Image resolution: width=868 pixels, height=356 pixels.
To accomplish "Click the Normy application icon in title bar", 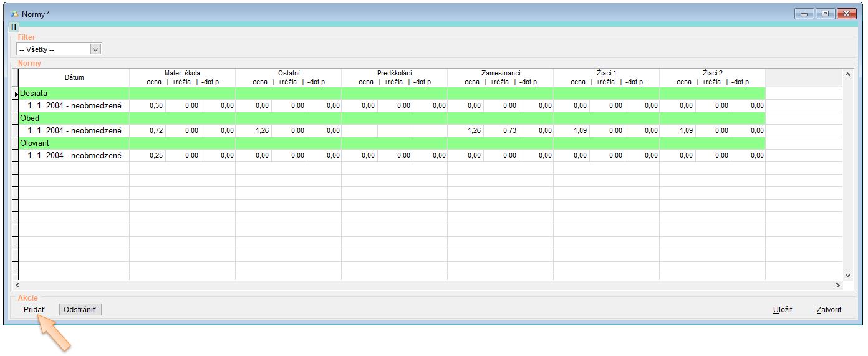I will pos(14,14).
